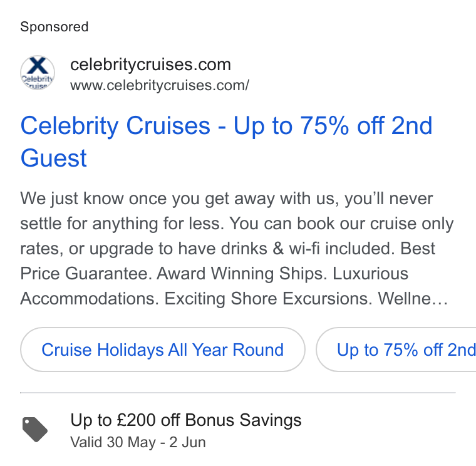Click the truncated Wellne… ellipsis text
Screen dimensions: 476x466
[413, 299]
